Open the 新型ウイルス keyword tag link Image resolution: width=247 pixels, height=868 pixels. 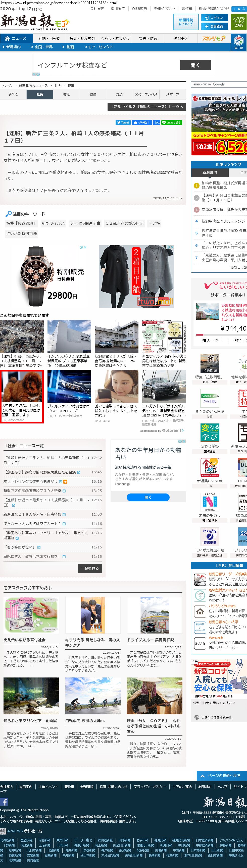pos(53,223)
